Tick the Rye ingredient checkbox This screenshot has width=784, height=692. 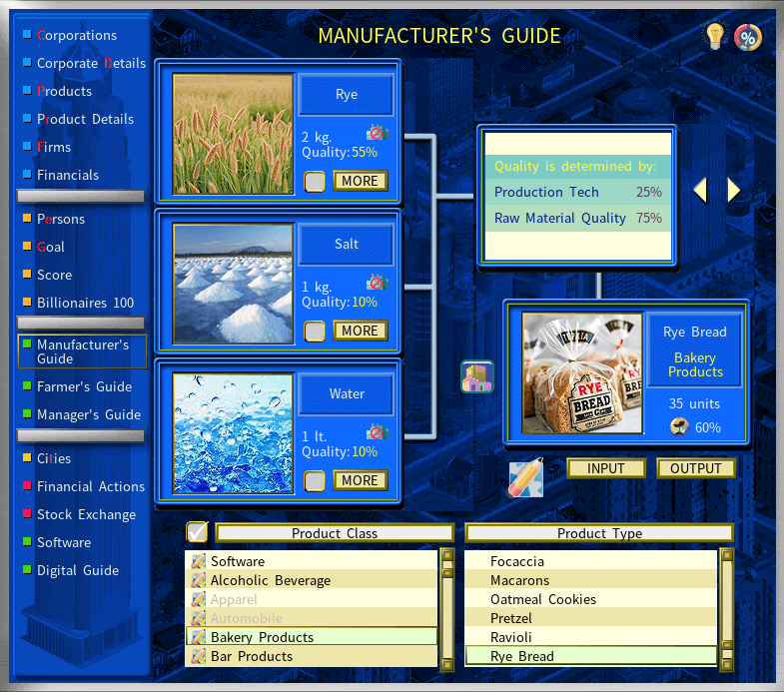[x=315, y=181]
